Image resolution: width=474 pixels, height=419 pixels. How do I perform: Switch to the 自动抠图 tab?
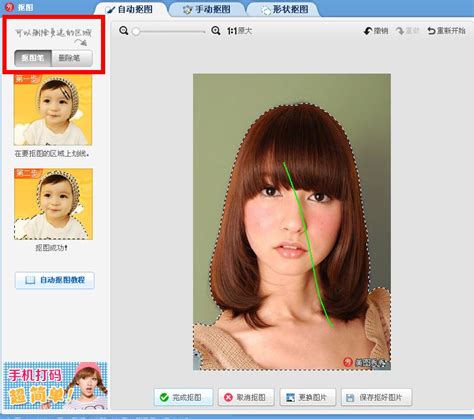coord(130,9)
